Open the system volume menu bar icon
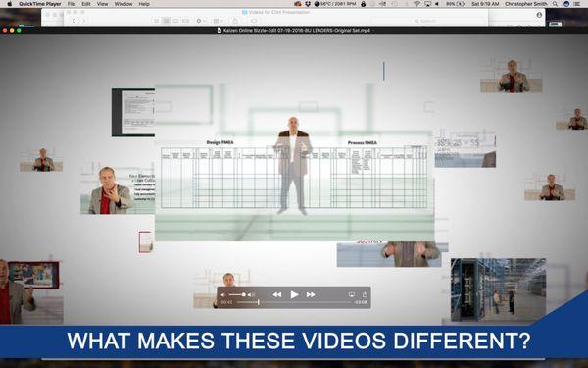 click(437, 4)
